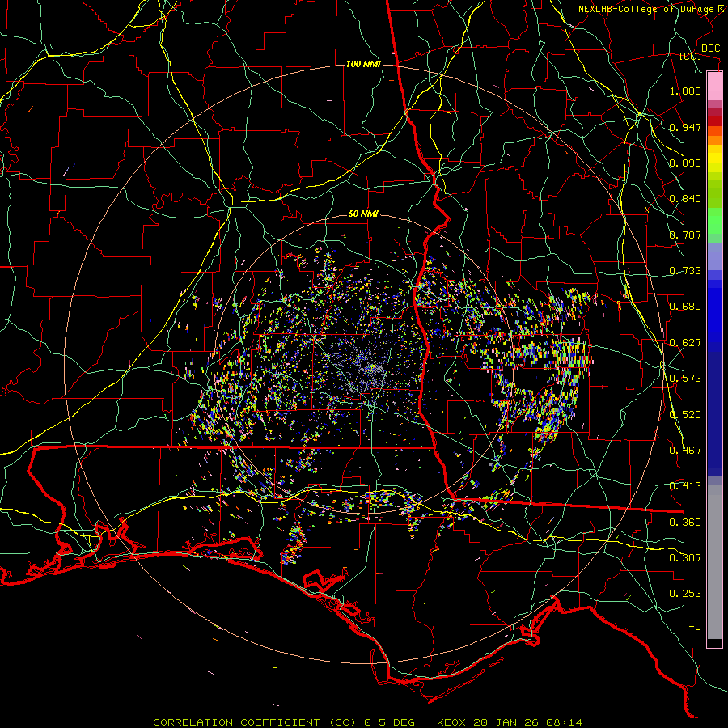
Task: Click the pink swatch beside 1.000
Action: pyautogui.click(x=714, y=87)
